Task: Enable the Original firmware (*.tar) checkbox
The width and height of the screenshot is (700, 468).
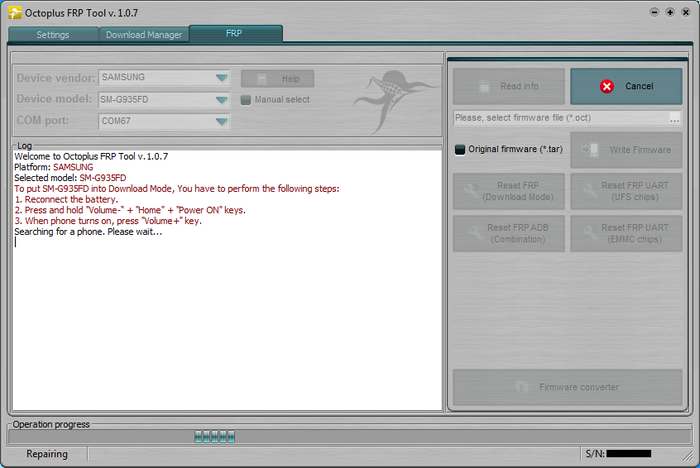Action: pos(460,150)
